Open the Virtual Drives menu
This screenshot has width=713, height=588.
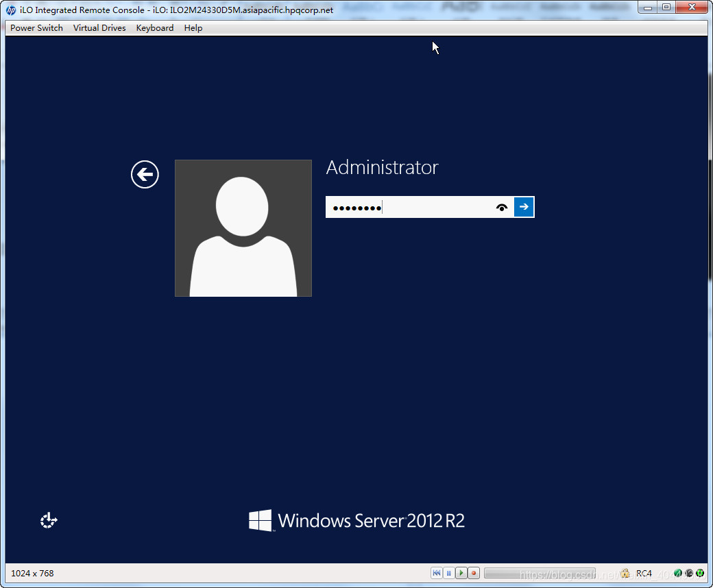99,27
